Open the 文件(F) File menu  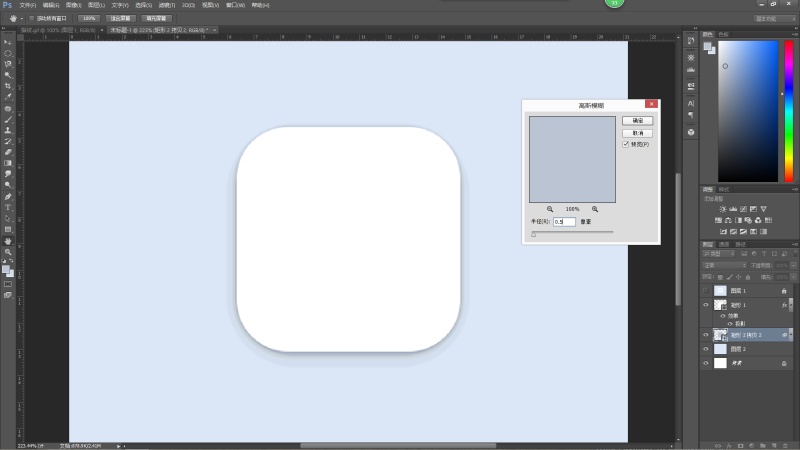click(28, 5)
